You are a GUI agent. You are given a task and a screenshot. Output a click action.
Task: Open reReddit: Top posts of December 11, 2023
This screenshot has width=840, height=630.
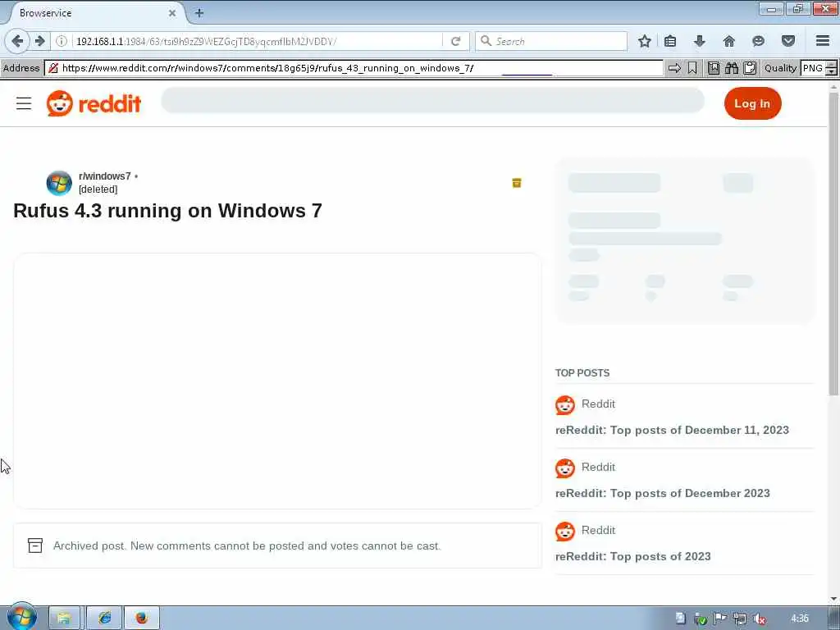672,430
